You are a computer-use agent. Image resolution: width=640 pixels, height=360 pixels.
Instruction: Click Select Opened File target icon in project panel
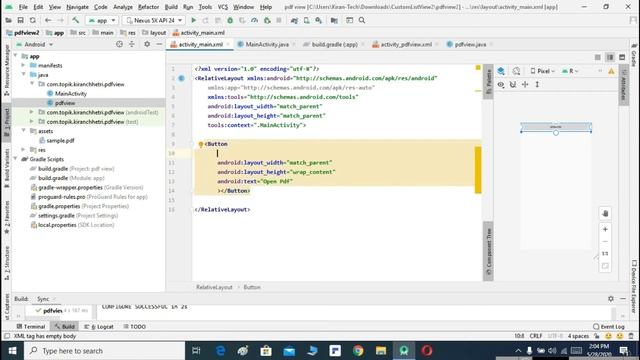tap(119, 44)
